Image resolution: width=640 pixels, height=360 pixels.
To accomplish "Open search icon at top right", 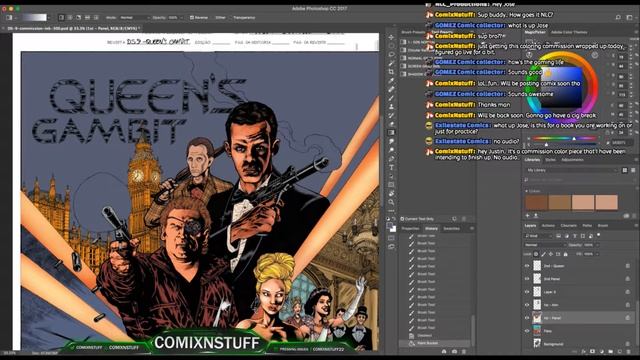I will coord(618,18).
